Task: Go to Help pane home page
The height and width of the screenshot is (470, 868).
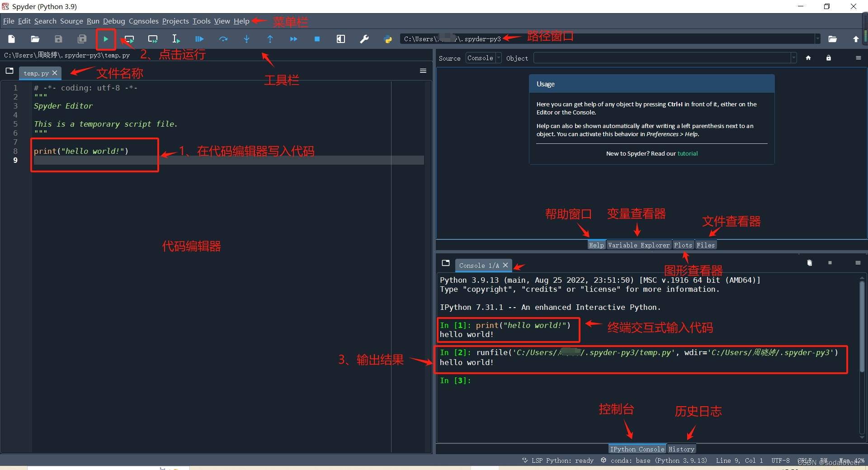Action: (808, 58)
